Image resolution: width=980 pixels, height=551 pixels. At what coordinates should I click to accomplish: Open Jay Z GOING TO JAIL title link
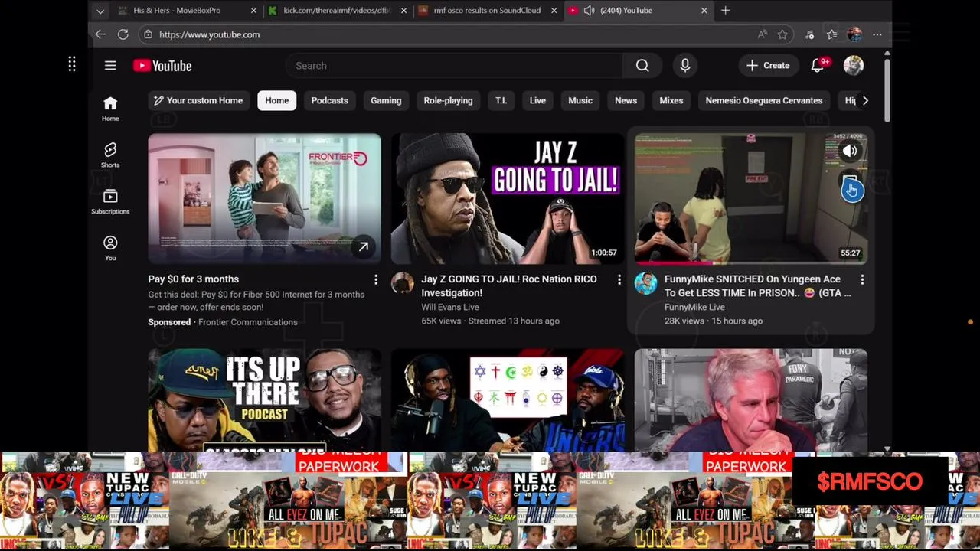pyautogui.click(x=509, y=285)
